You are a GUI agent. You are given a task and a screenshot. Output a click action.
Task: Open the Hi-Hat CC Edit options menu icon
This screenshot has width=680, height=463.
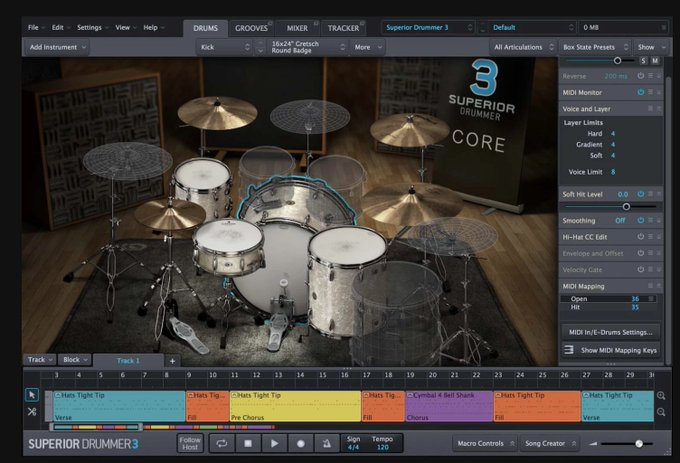[650, 237]
